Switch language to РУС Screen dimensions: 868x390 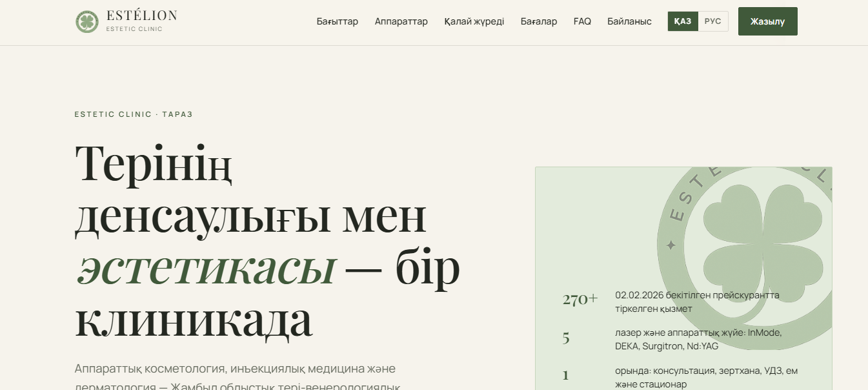713,21
